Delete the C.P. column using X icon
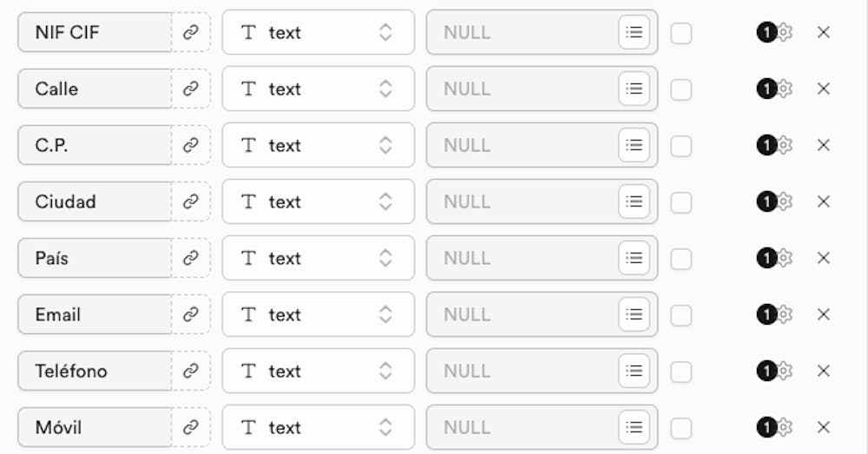The height and width of the screenshot is (454, 868). pyautogui.click(x=823, y=145)
